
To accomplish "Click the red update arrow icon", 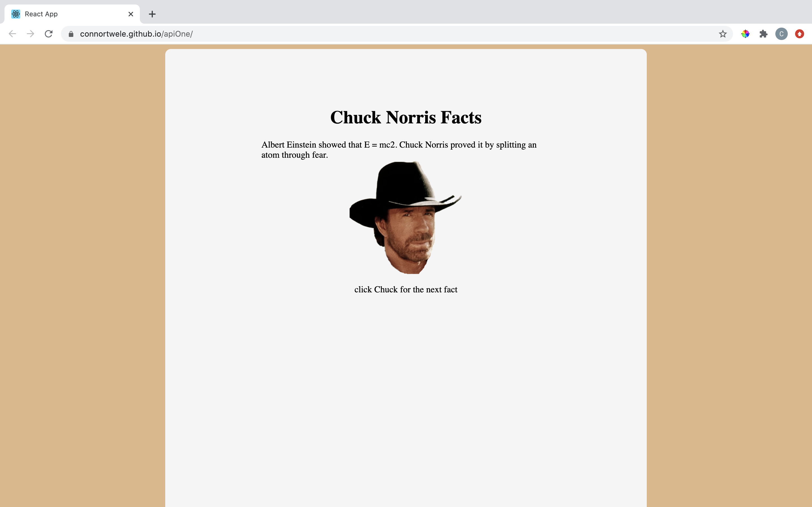I will (x=799, y=34).
